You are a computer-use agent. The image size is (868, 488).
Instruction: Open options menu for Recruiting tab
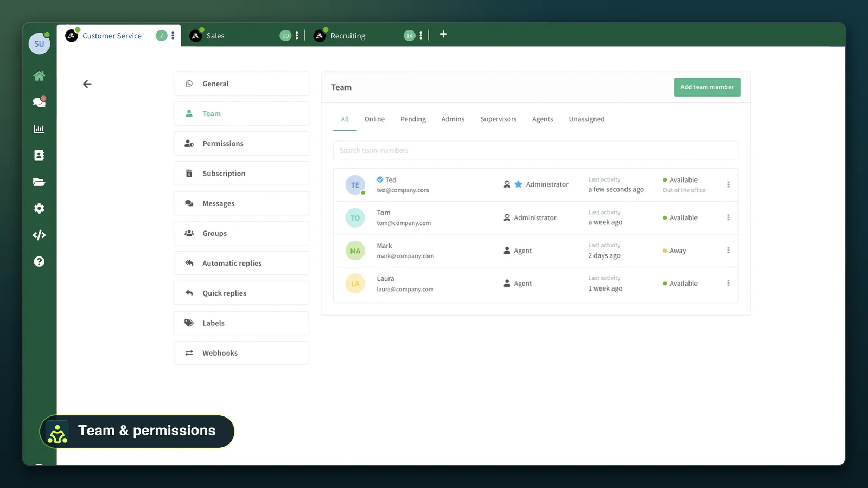click(421, 36)
